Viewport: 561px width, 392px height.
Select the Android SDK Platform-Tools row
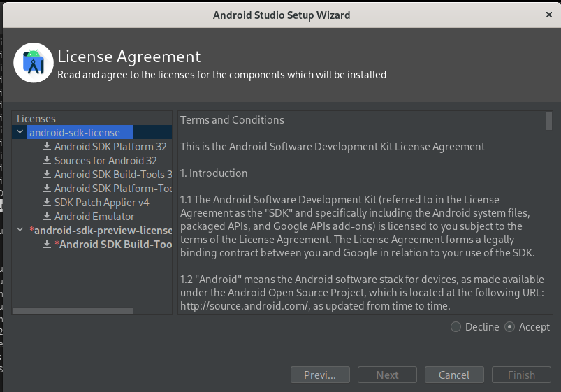coord(113,188)
